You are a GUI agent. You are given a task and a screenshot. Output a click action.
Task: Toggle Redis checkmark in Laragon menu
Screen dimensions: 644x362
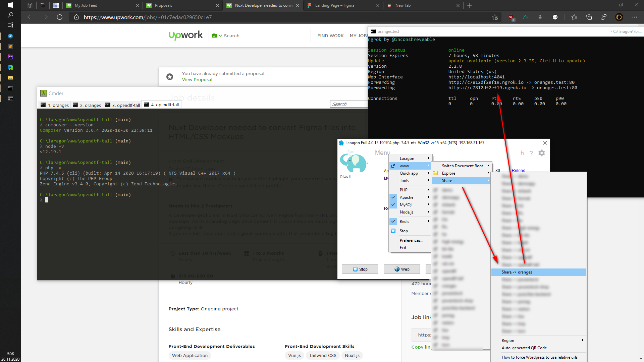click(393, 222)
